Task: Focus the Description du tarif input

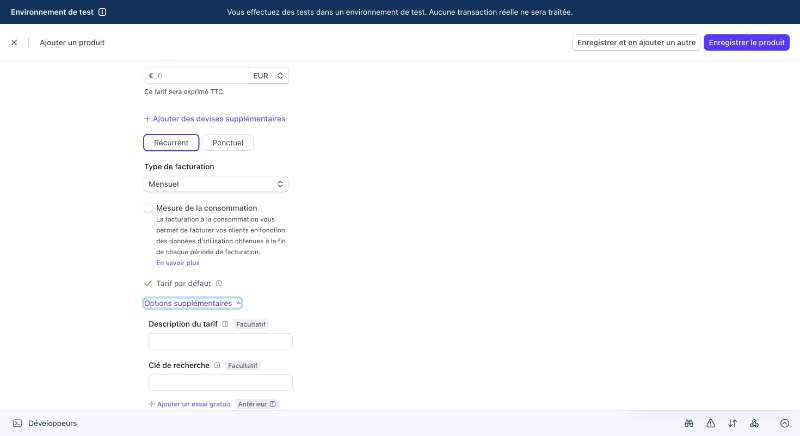Action: coord(220,342)
